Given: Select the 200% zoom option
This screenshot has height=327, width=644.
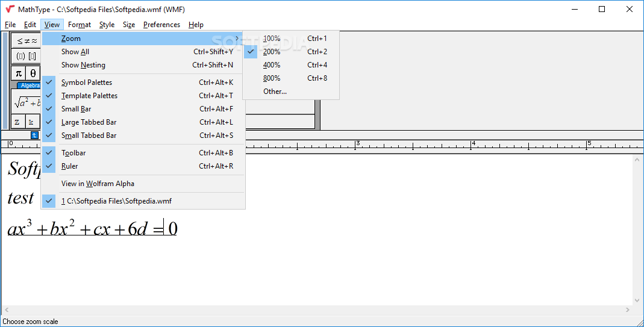Looking at the screenshot, I should [291, 52].
